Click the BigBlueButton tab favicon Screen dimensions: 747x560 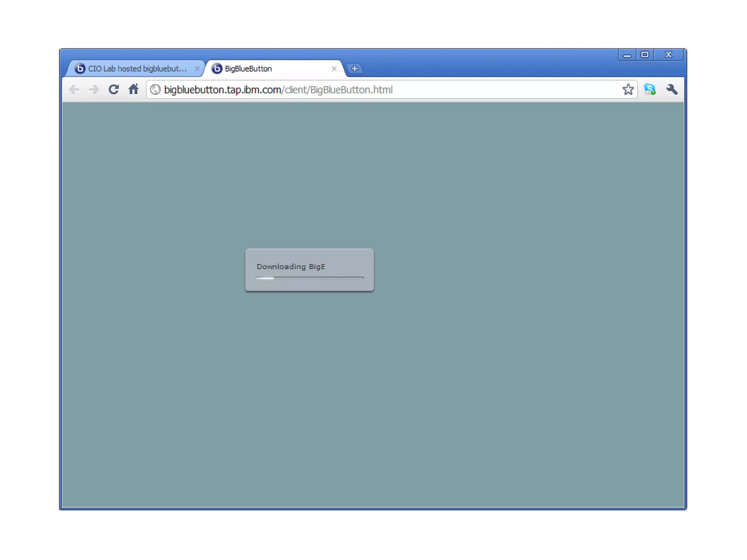click(x=217, y=69)
